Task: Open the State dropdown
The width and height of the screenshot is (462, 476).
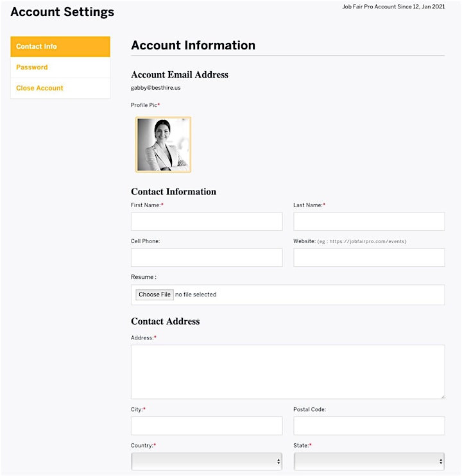Action: (x=369, y=461)
